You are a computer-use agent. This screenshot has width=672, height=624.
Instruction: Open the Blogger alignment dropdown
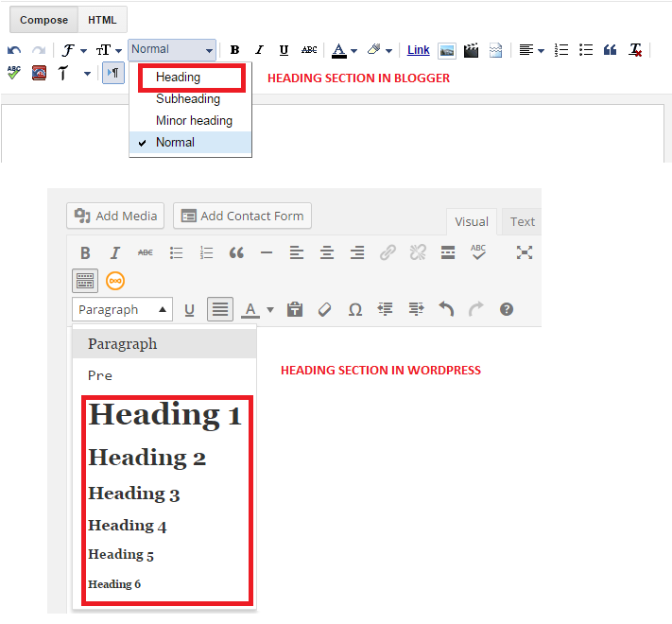point(531,50)
